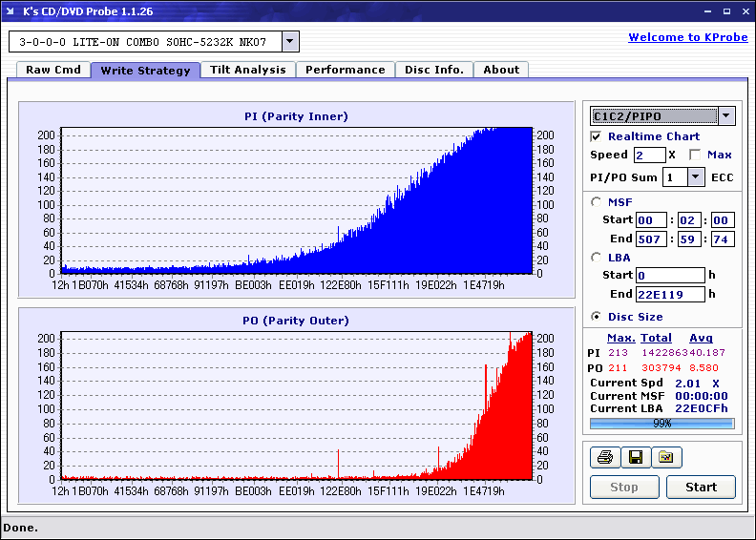The height and width of the screenshot is (540, 756).
Task: Click the Start button
Action: click(x=701, y=487)
